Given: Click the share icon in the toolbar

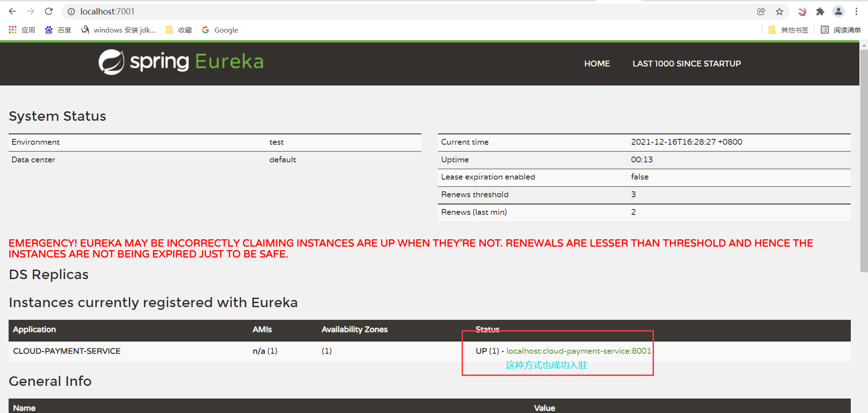Looking at the screenshot, I should pyautogui.click(x=761, y=11).
